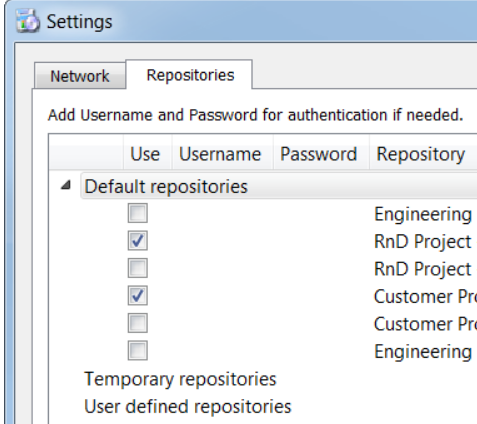Screen dimensions: 477x424
Task: Select the Temporary repositories group
Action: point(180,379)
